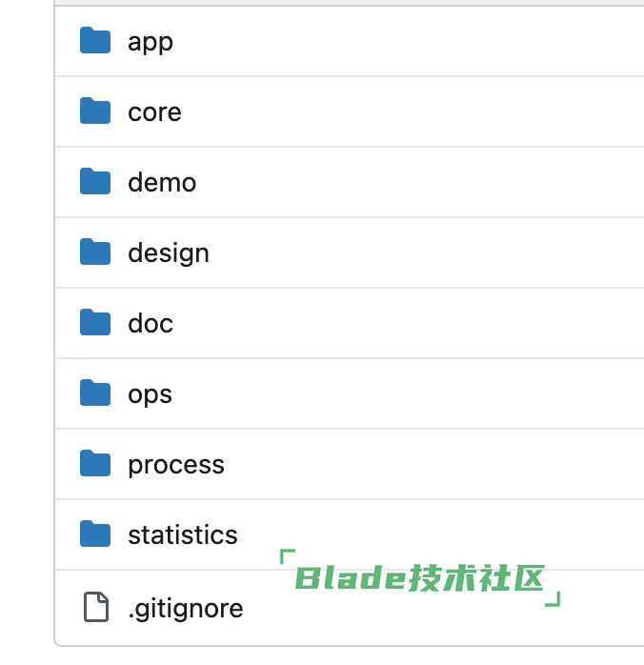This screenshot has height=665, width=644.
Task: Open the statistics directory name
Action: (x=183, y=534)
